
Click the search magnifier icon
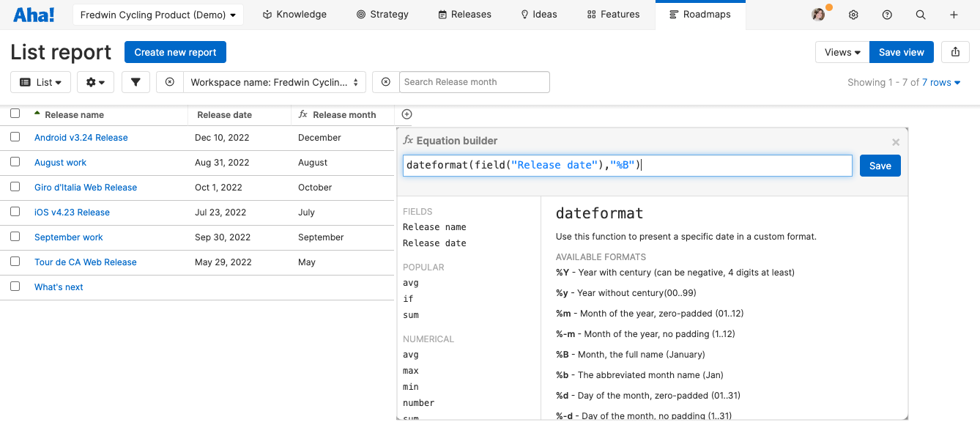(921, 15)
